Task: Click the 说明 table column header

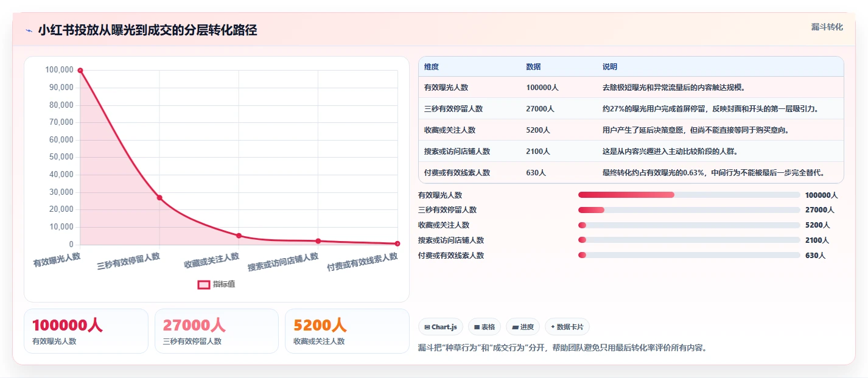Action: point(610,67)
